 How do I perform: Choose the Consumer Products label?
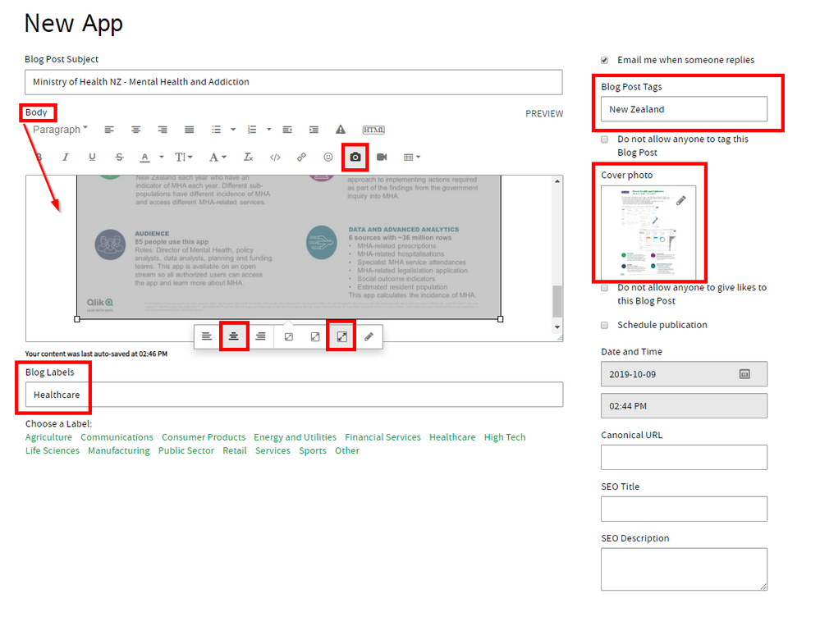click(204, 437)
